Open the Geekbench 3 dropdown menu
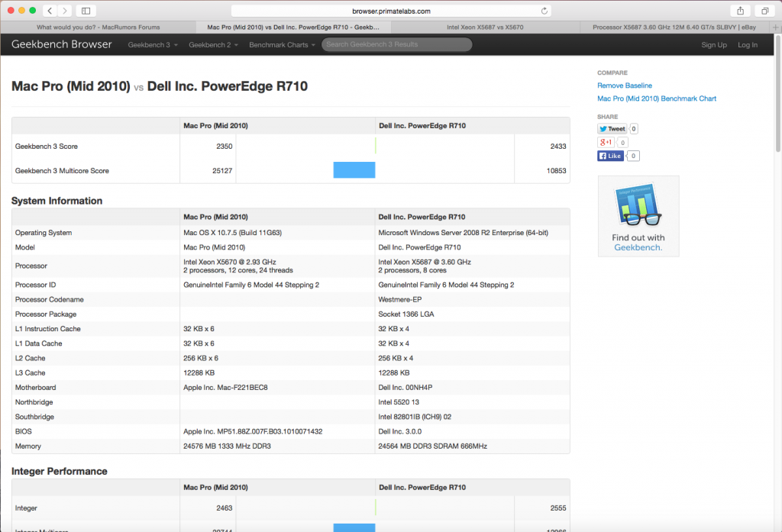Viewport: 782px width, 532px height. coord(153,45)
